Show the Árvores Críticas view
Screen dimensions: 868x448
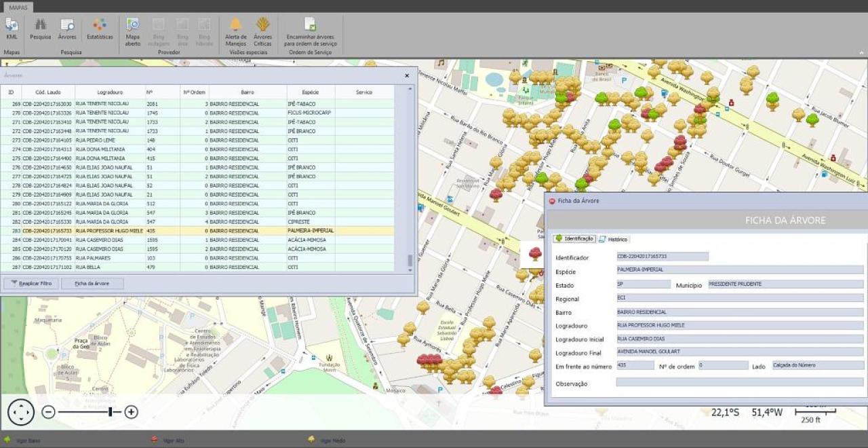pyautogui.click(x=262, y=32)
